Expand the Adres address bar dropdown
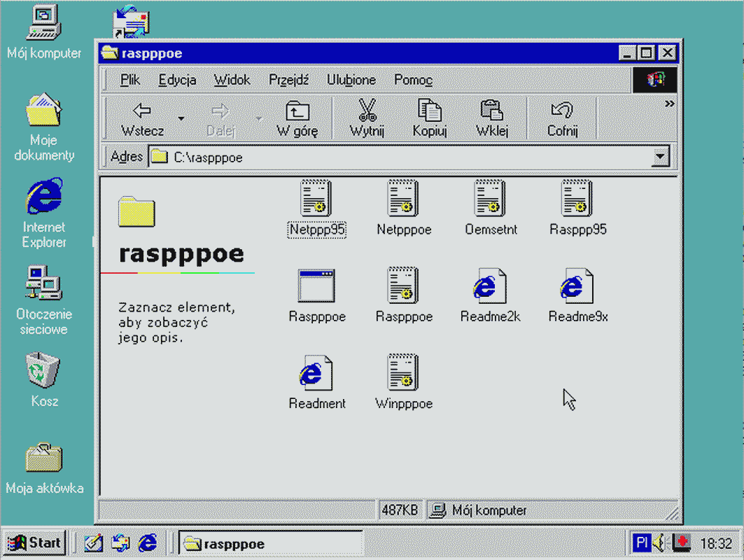Viewport: 744px width, 560px height. pyautogui.click(x=660, y=157)
